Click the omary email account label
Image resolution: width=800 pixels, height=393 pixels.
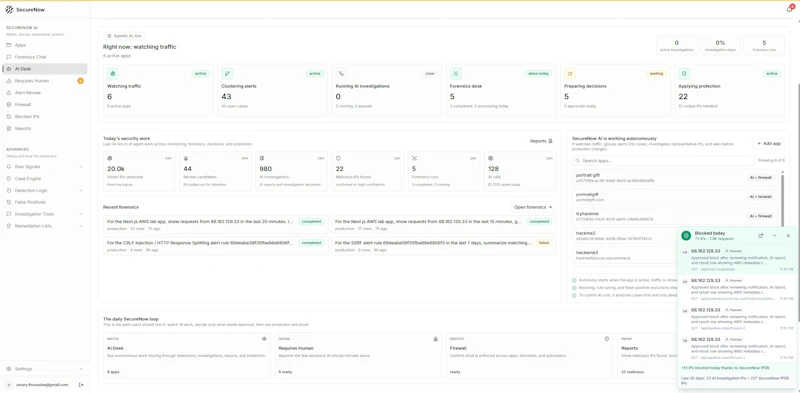[42, 384]
